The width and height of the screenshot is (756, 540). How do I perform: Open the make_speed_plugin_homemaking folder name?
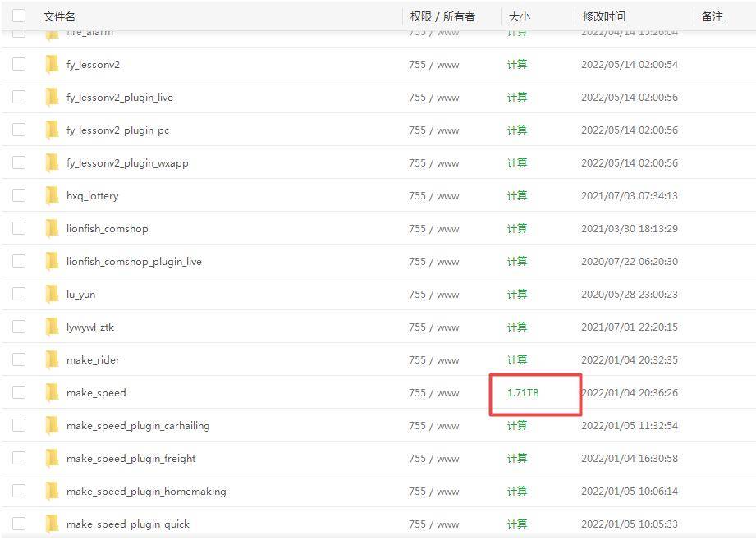tap(146, 492)
